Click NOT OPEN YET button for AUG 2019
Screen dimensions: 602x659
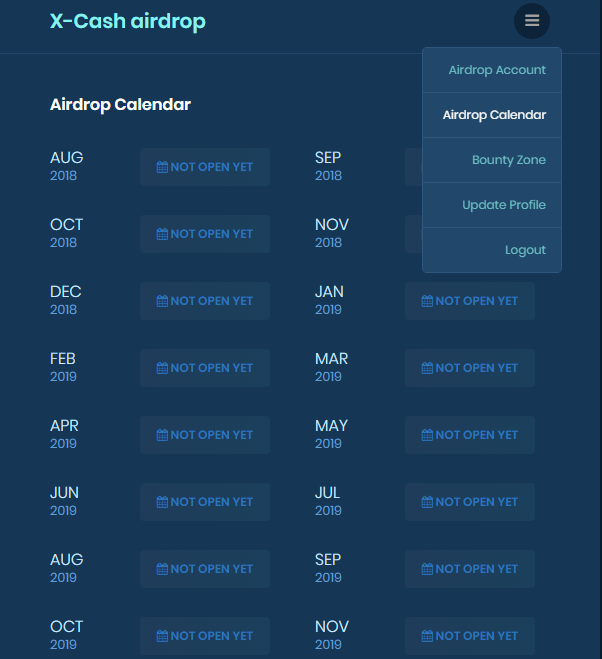(x=205, y=569)
